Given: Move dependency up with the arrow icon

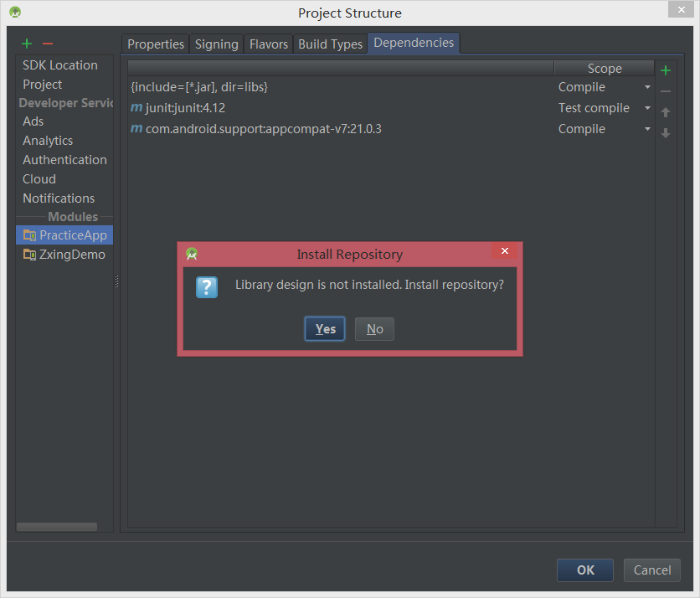Looking at the screenshot, I should [x=665, y=112].
